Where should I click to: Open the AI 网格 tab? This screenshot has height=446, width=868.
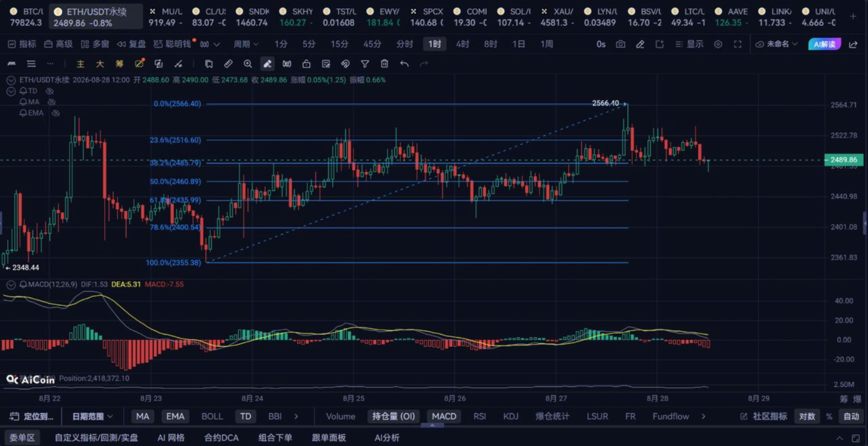pyautogui.click(x=171, y=438)
